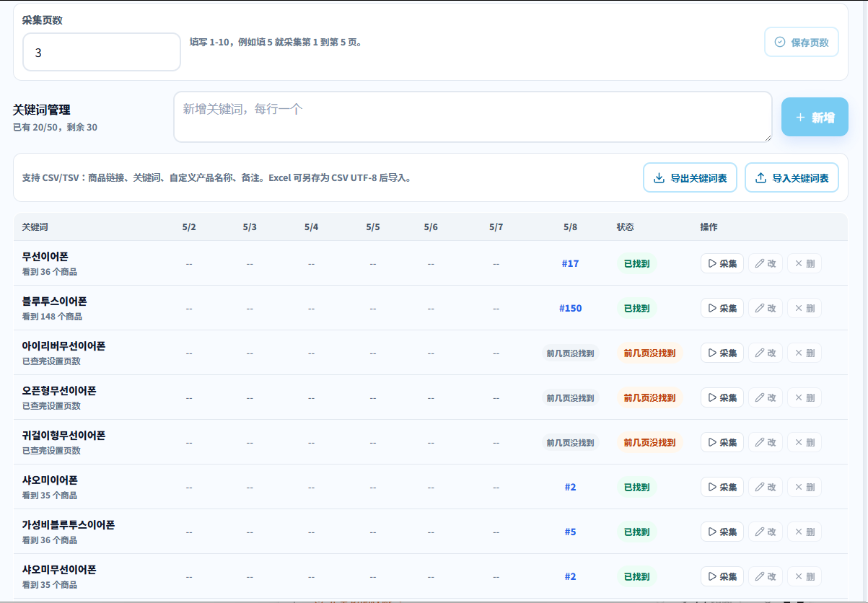
Task: Delete (删) the 아이리버무선이어폰 keyword
Action: tap(805, 353)
